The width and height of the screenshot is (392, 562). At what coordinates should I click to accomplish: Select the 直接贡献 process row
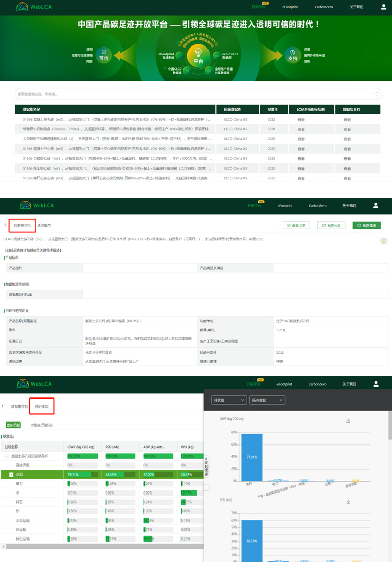click(102, 465)
